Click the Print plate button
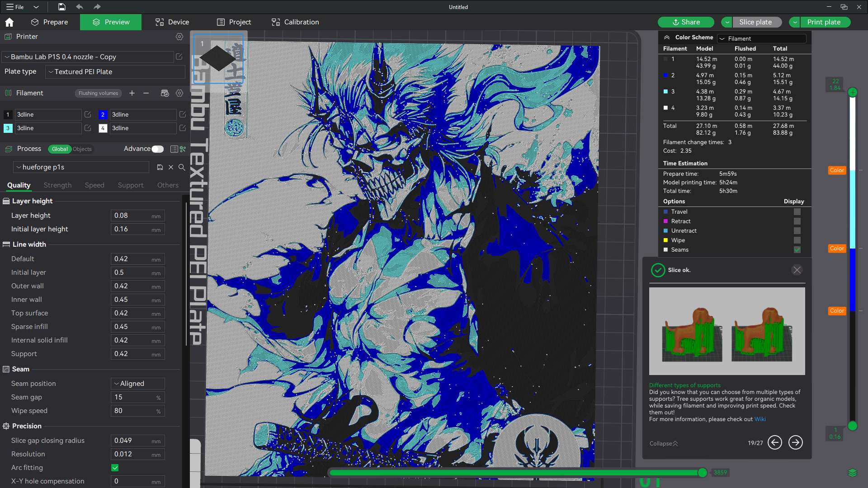 click(x=824, y=22)
